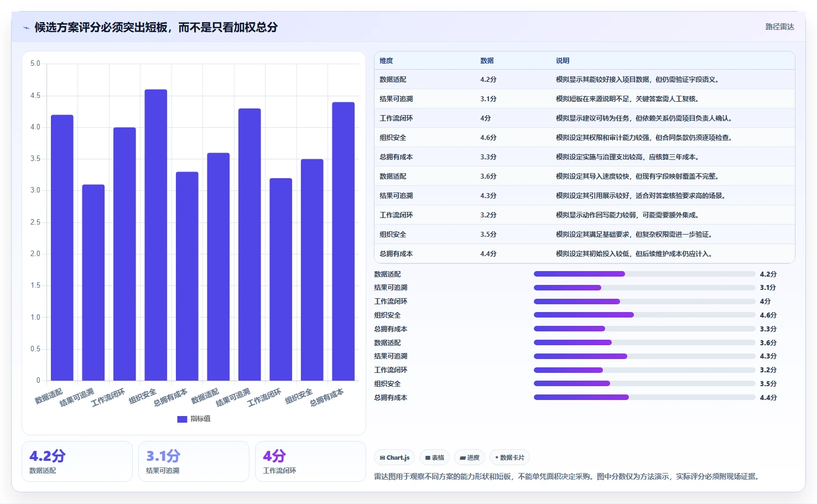817x504 pixels.
Task: Click the 数据 column header
Action: tap(487, 61)
